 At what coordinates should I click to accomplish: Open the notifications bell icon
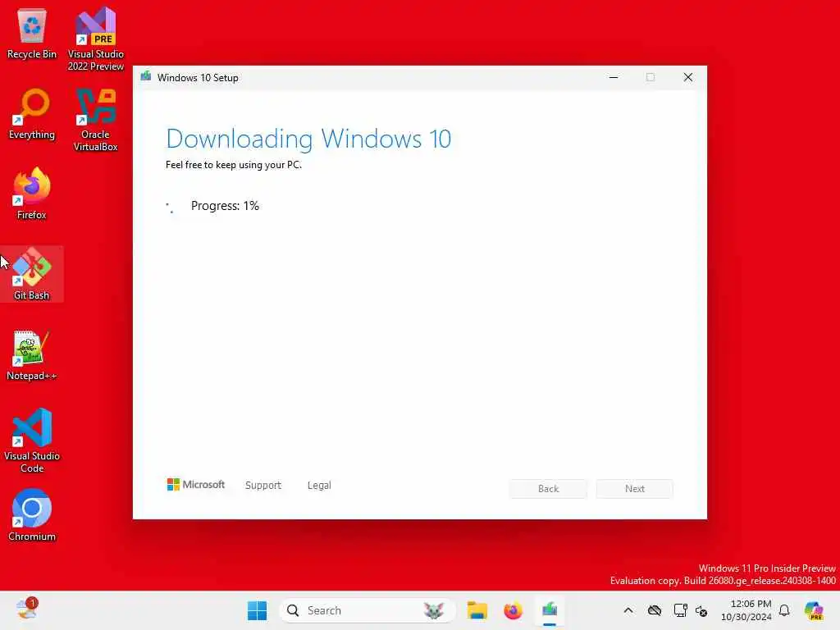click(x=784, y=610)
